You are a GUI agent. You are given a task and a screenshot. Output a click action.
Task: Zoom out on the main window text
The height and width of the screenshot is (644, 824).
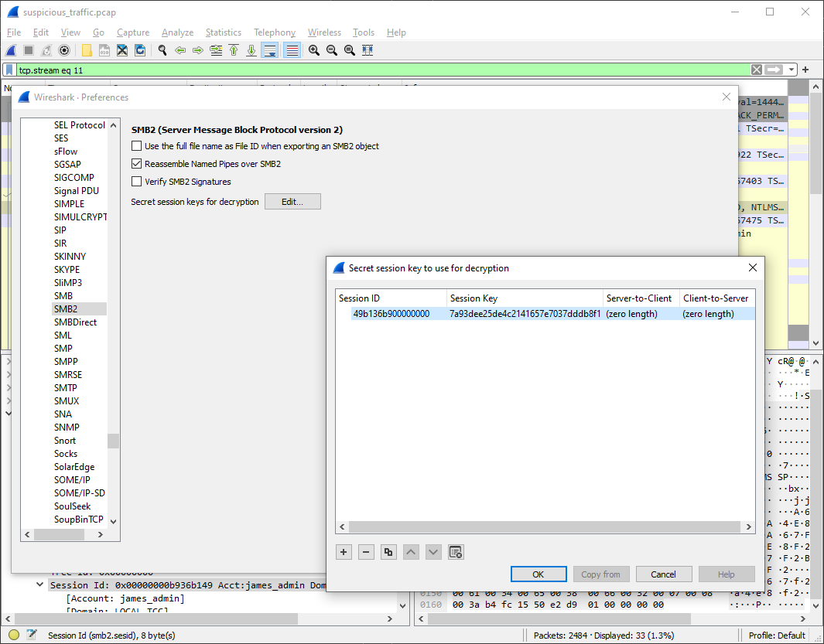(x=332, y=50)
